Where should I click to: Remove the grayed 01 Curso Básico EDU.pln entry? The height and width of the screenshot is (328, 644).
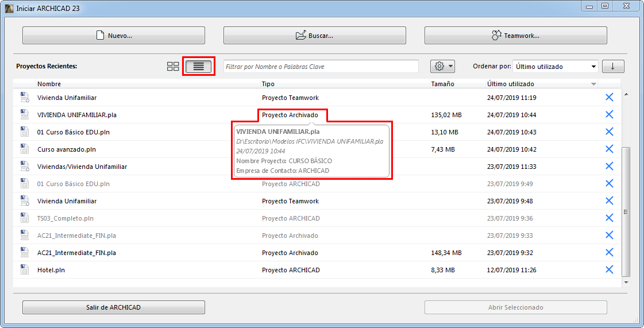pyautogui.click(x=609, y=183)
